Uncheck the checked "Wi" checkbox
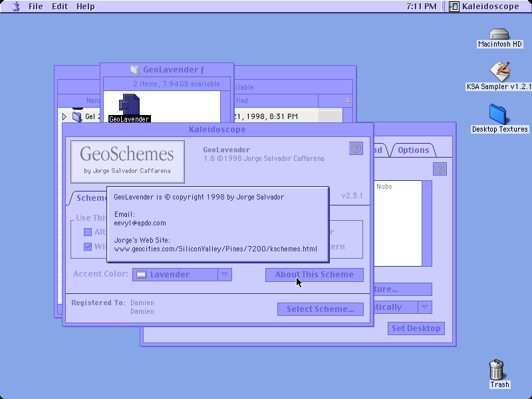The image size is (532, 399). (x=88, y=247)
